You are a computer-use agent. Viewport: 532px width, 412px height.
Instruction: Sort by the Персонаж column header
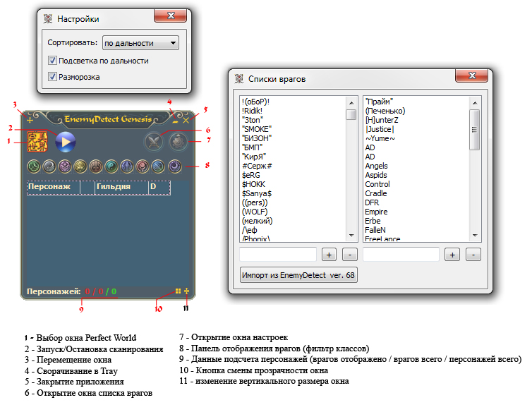(x=53, y=188)
